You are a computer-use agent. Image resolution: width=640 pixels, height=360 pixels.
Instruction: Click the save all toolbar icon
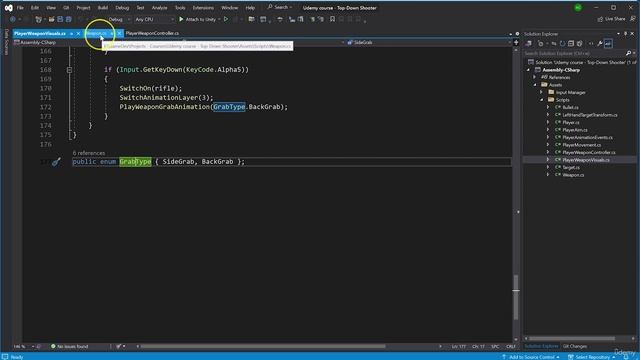(69, 19)
